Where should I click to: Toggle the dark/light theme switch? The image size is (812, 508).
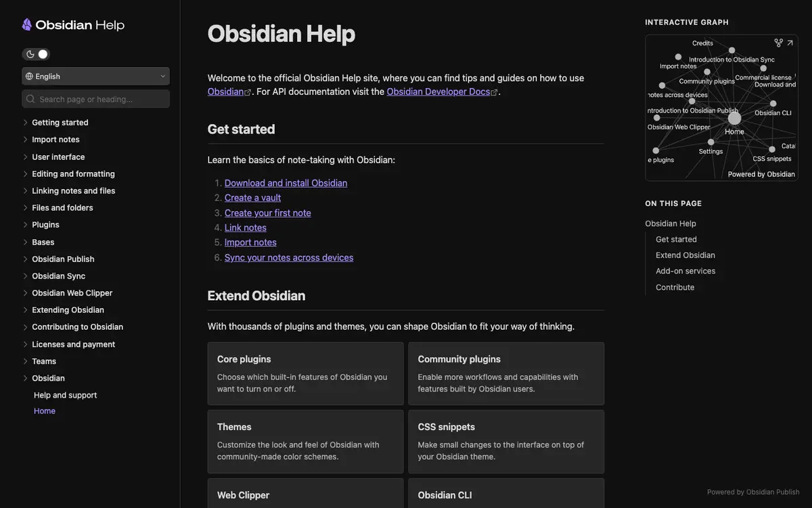pos(36,54)
